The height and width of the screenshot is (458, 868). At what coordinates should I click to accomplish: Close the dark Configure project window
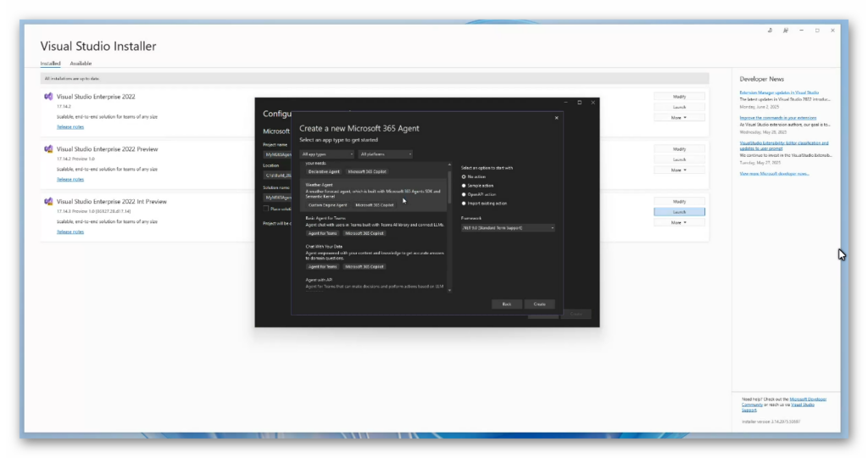coord(593,103)
